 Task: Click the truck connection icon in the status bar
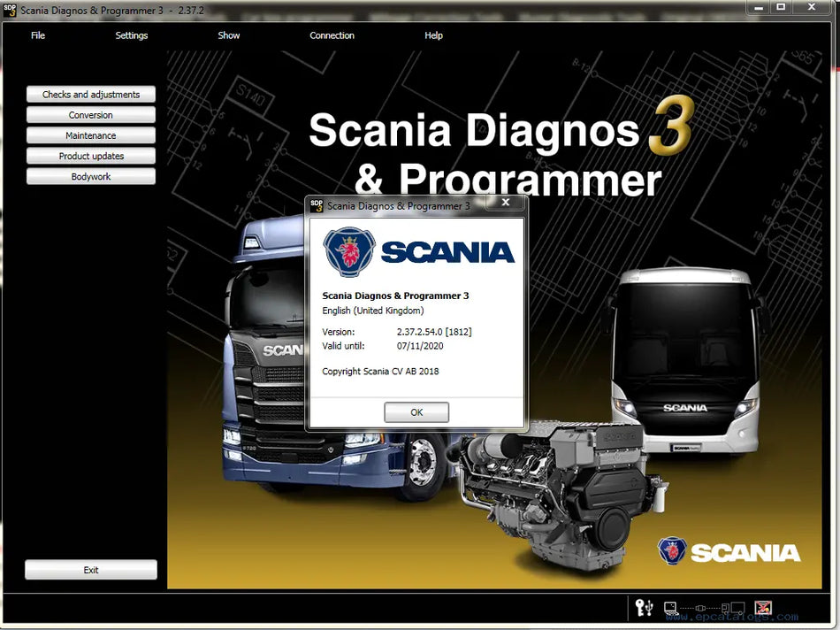point(734,608)
